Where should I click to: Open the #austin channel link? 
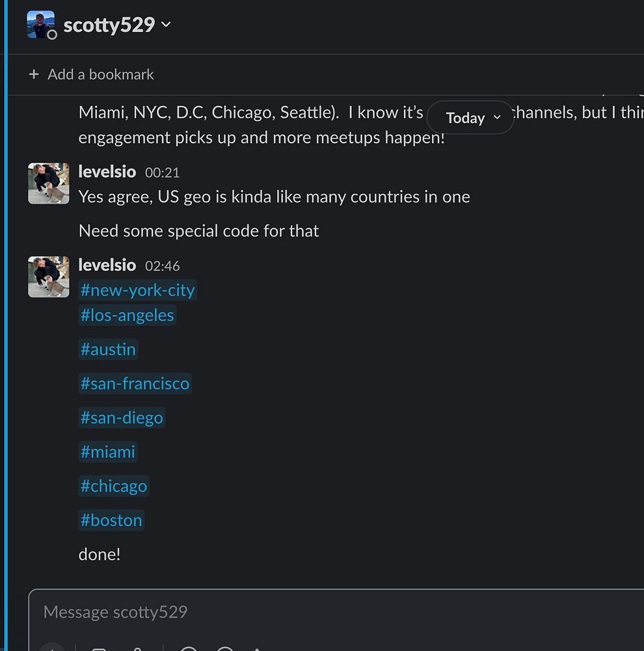[108, 349]
